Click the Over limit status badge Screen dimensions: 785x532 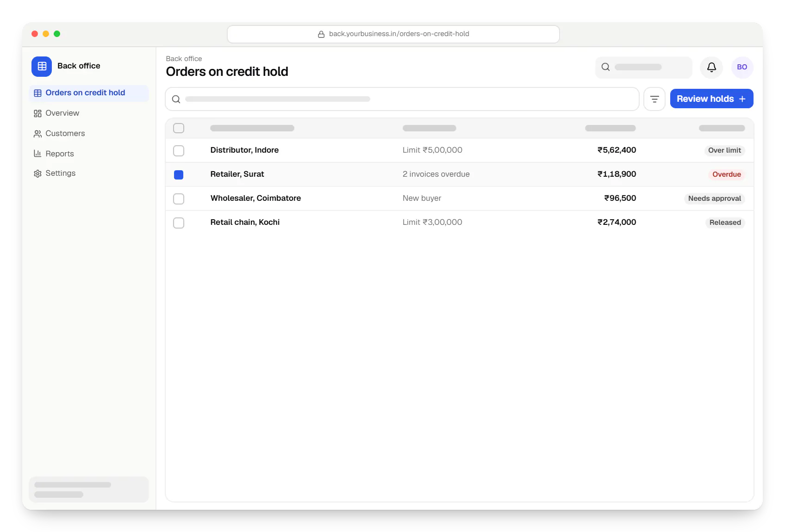coord(724,150)
